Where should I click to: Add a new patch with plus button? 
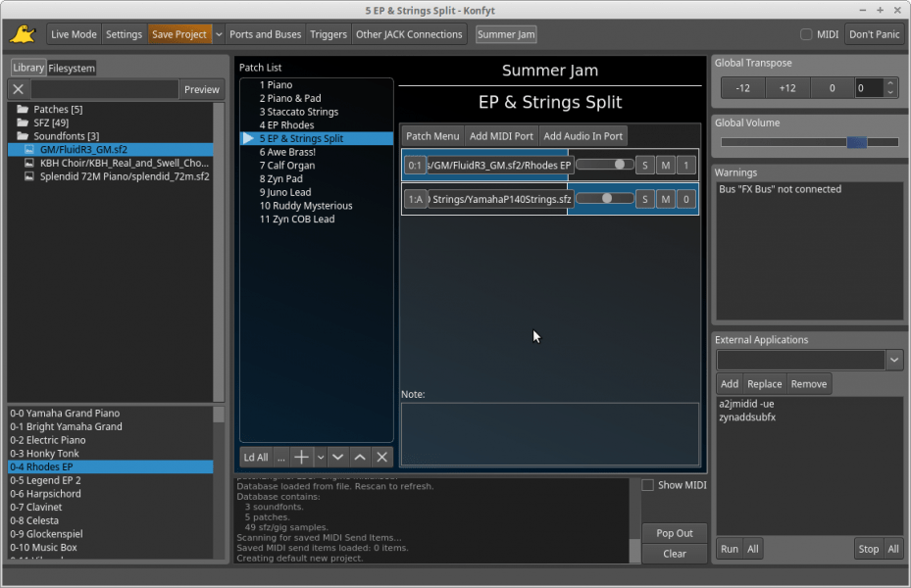[x=302, y=458]
